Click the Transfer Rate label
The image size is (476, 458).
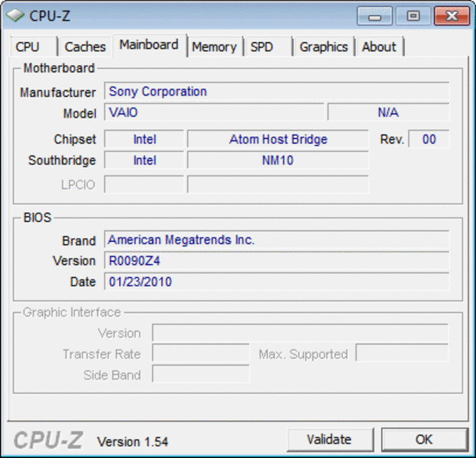102,354
